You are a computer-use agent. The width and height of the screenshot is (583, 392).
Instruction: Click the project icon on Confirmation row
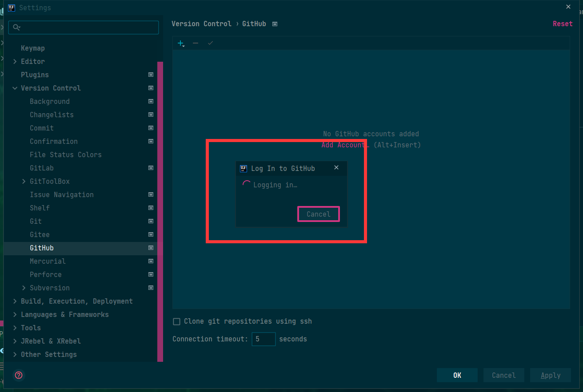tap(151, 141)
